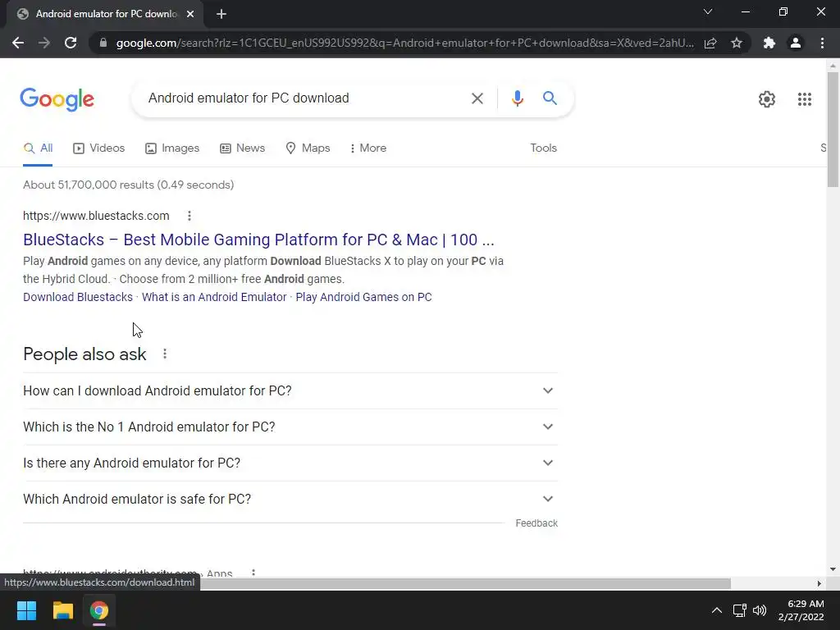This screenshot has width=840, height=630.
Task: Open a new tab with plus icon
Action: [x=221, y=14]
